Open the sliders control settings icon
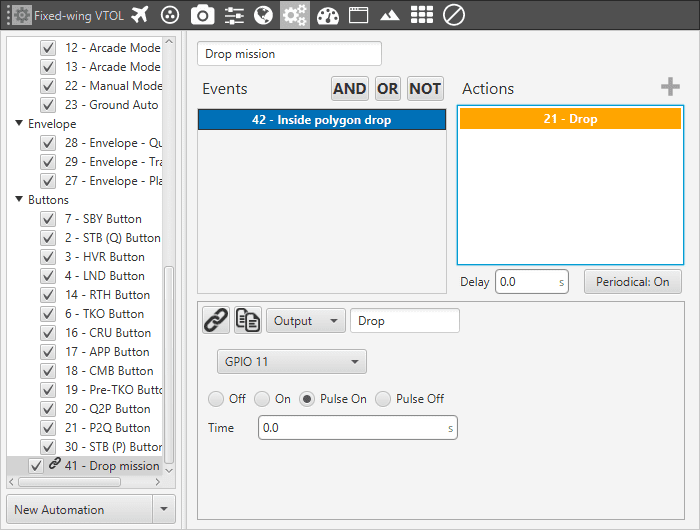Screen dimensions: 700x530 coord(234,14)
